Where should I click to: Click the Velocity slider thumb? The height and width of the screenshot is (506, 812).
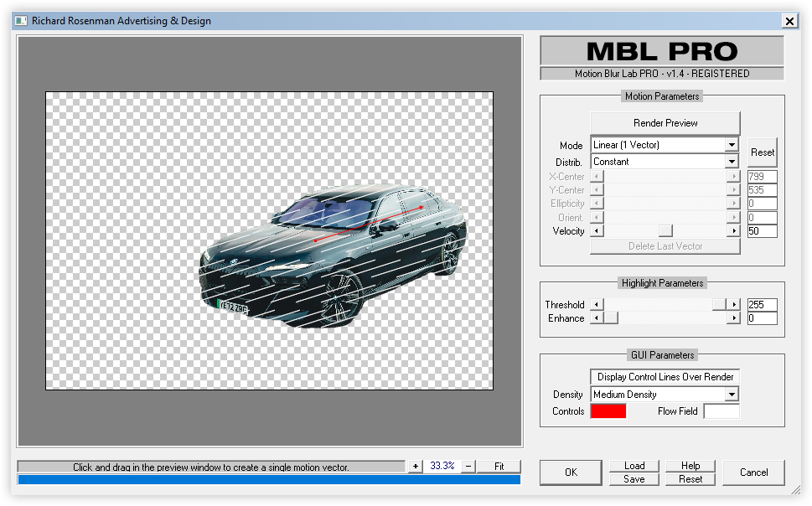point(665,231)
